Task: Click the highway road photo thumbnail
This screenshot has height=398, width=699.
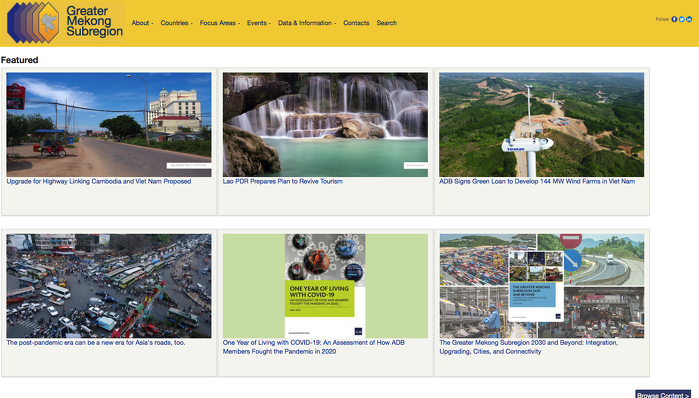Action: pos(109,125)
